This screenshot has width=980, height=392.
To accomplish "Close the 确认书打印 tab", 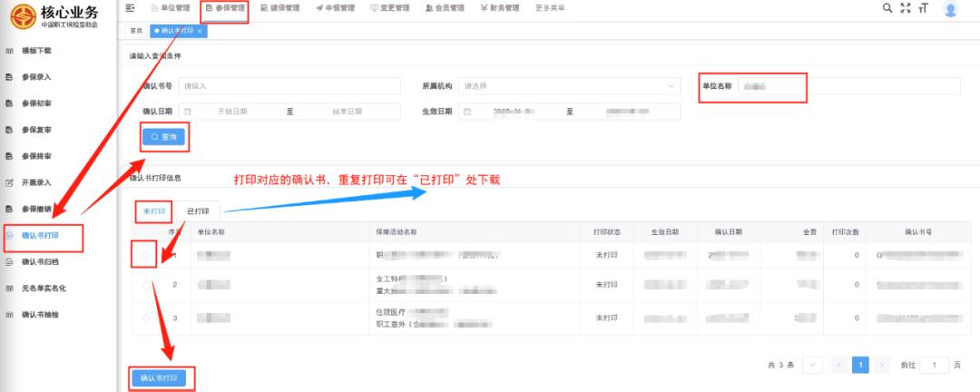I will tap(200, 31).
